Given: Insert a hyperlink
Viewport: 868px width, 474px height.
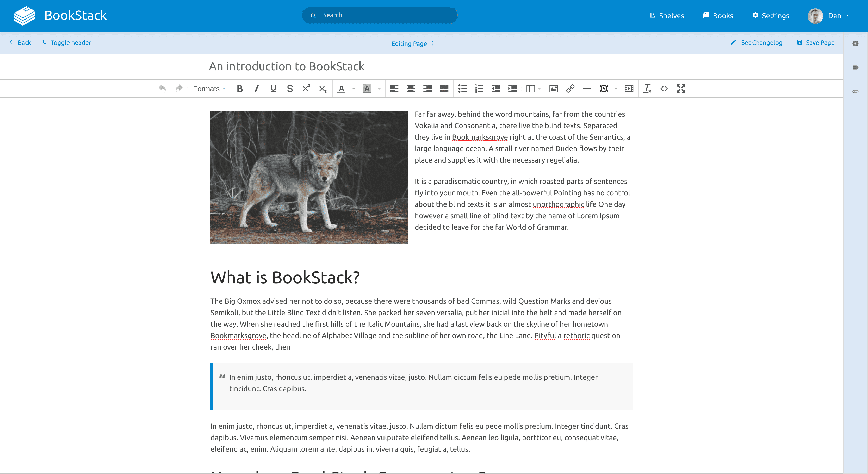Looking at the screenshot, I should 570,88.
